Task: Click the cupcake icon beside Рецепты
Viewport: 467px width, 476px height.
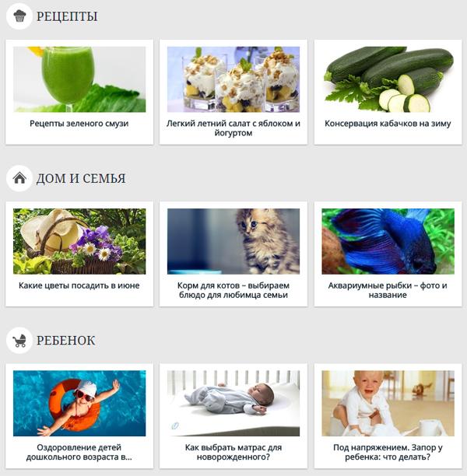Action: coord(19,16)
